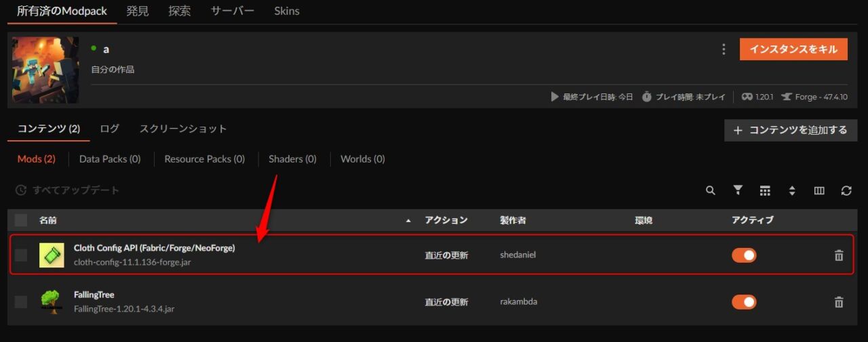Screen dimensions: 868x342
Task: Select the Shaders (0) tab
Action: click(292, 159)
